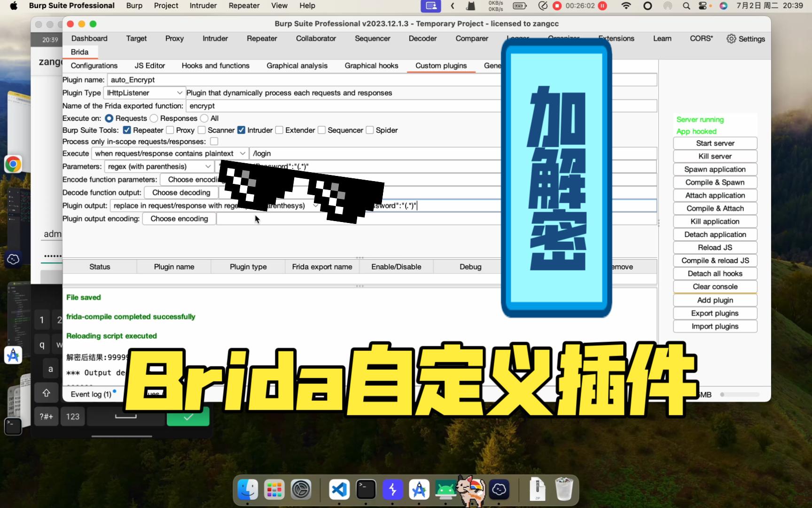Open the cloud terminal app in Dock
This screenshot has width=812, height=508.
499,490
